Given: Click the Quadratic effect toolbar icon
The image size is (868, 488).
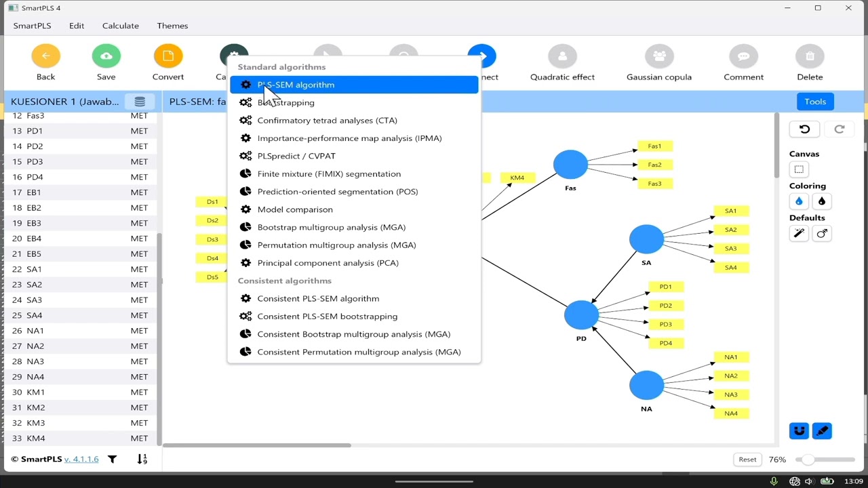Looking at the screenshot, I should coord(562,56).
